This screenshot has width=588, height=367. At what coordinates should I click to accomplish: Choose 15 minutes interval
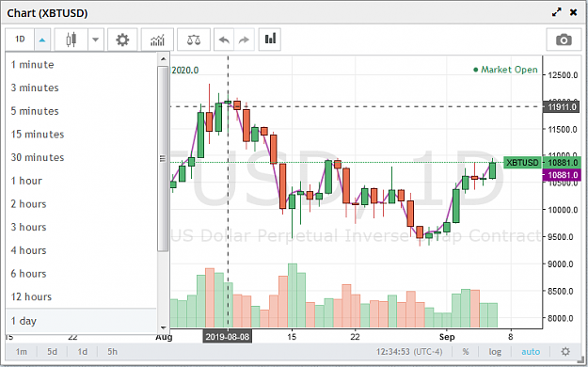[81, 135]
